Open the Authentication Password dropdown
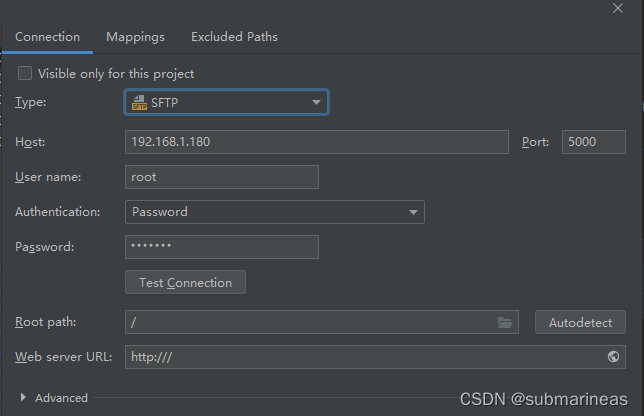 point(275,212)
